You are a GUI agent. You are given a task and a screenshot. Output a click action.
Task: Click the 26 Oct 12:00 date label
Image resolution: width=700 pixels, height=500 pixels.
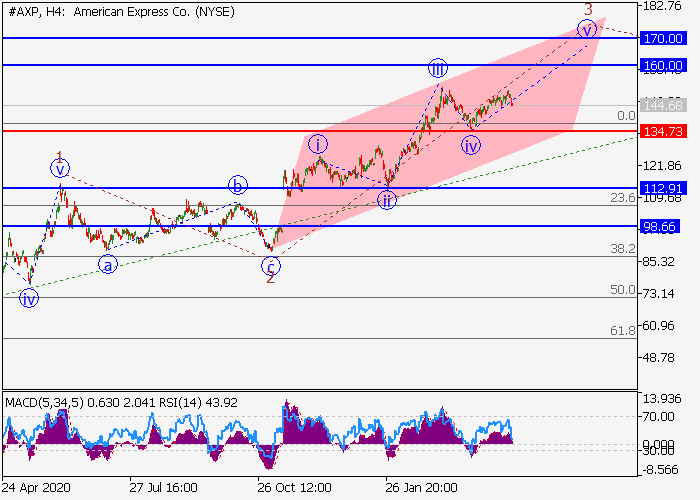294,488
